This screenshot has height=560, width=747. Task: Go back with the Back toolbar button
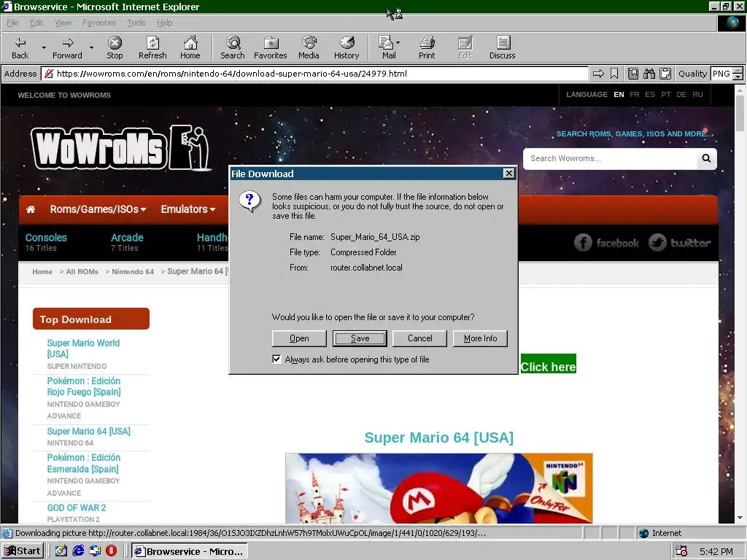20,47
